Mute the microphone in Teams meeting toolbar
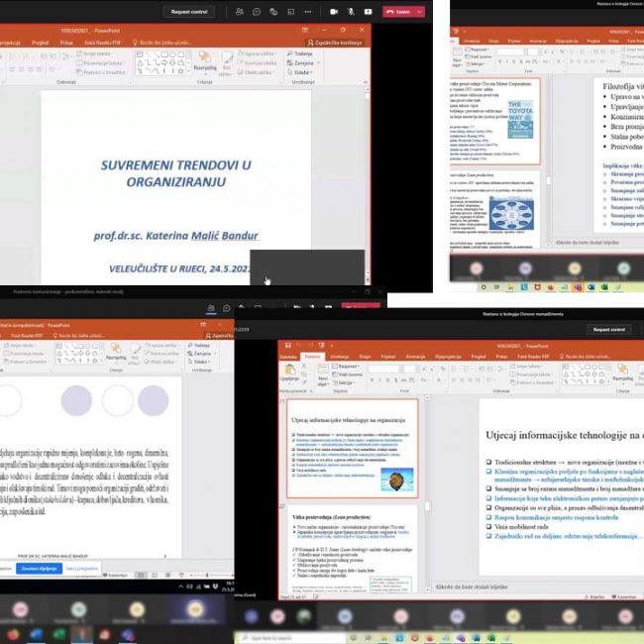This screenshot has height=644, width=644. coord(351,11)
